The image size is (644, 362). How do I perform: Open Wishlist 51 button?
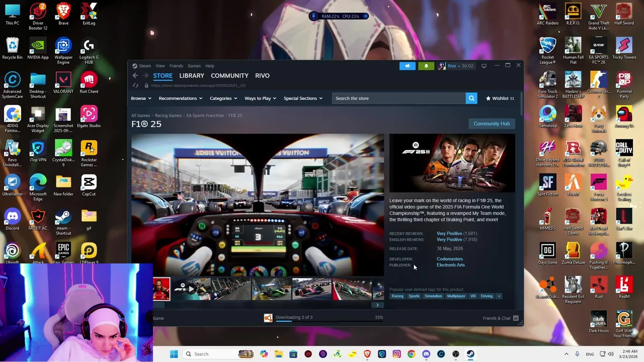coord(500,98)
